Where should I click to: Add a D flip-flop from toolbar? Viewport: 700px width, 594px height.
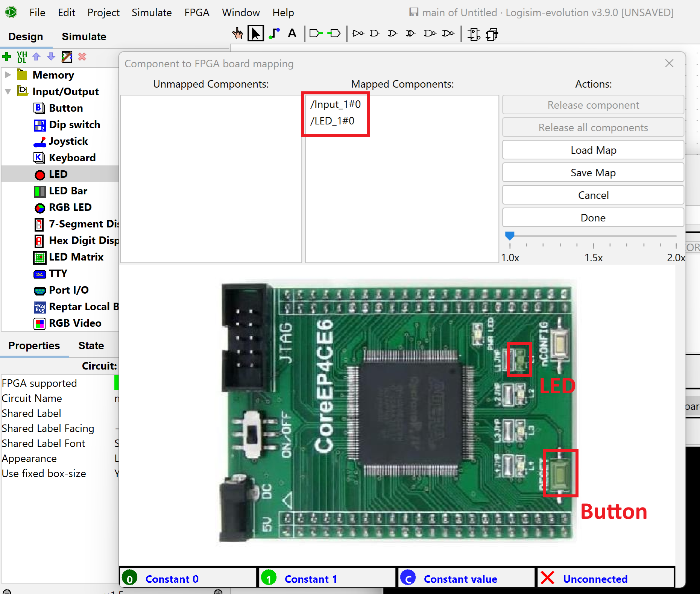[474, 34]
